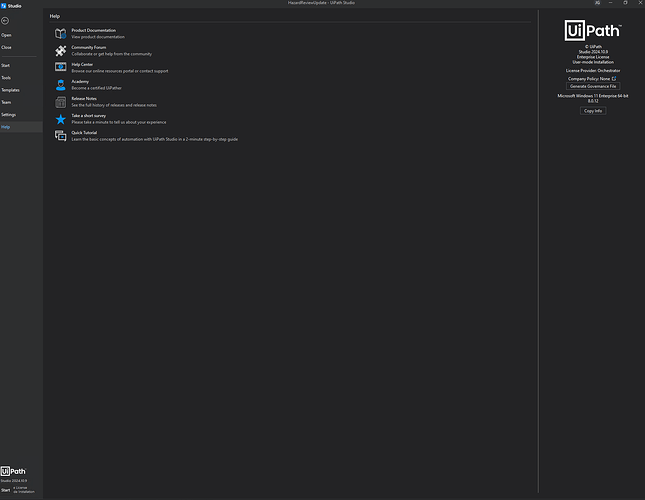Minimize the UiPath Studio window
Image resolution: width=645 pixels, height=500 pixels.
click(610, 3)
